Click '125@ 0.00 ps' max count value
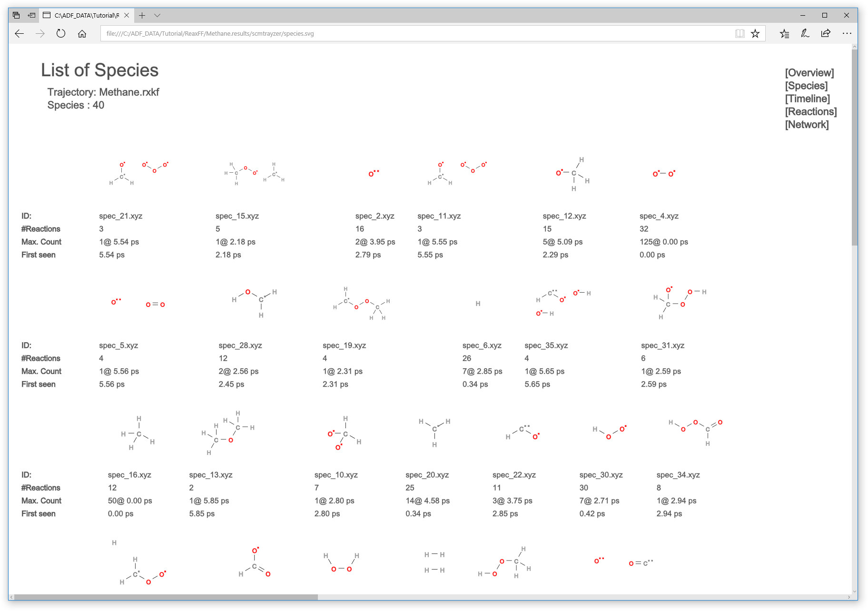 pyautogui.click(x=664, y=242)
